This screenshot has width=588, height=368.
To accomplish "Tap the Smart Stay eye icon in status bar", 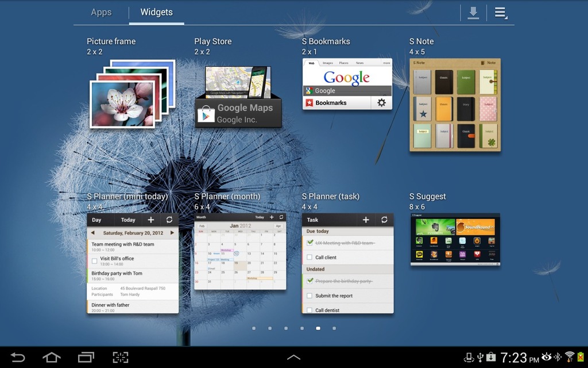I will point(547,356).
